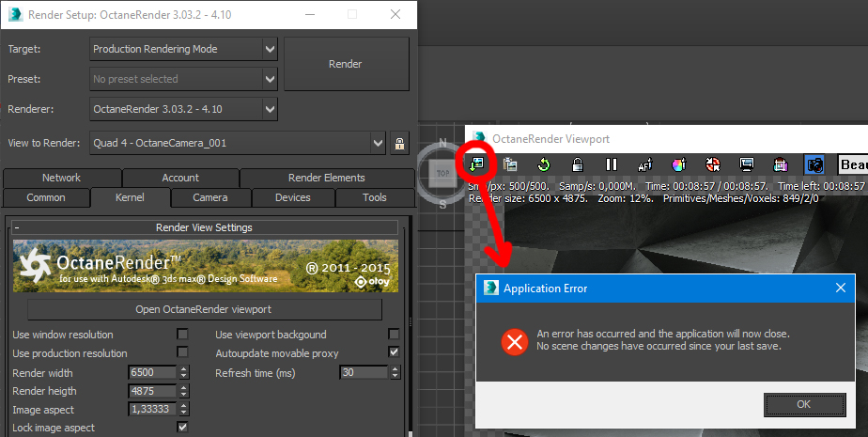Adjust the Refresh time spinner
Image resolution: width=868 pixels, height=437 pixels.
click(395, 373)
